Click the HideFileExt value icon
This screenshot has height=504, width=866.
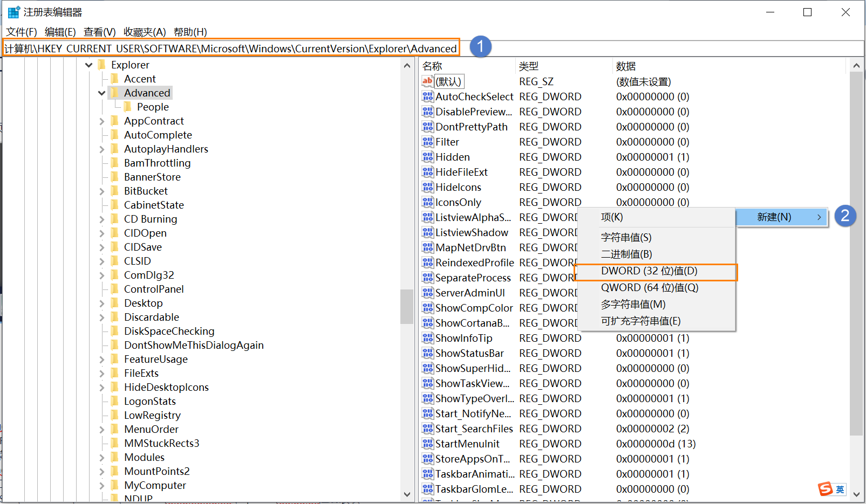[428, 172]
